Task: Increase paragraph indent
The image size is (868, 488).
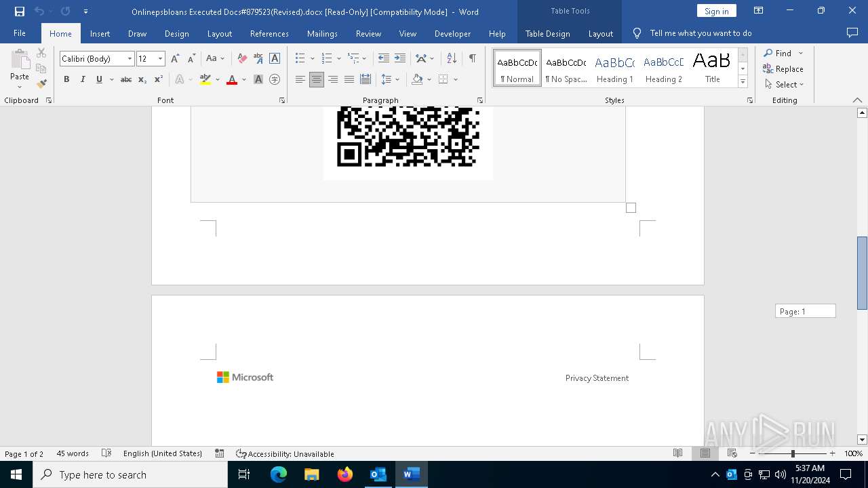Action: tap(400, 59)
